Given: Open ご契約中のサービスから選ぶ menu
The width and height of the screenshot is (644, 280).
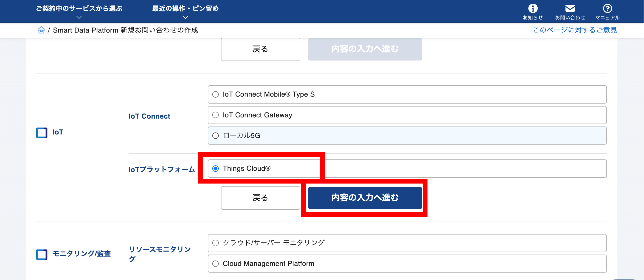Looking at the screenshot, I should click(x=79, y=8).
